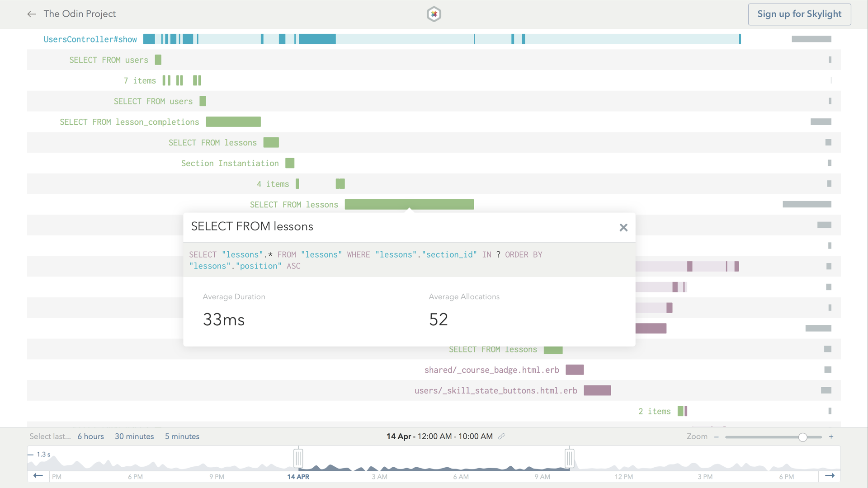Image resolution: width=868 pixels, height=488 pixels.
Task: Select the left timeline range handle
Action: pos(298,457)
